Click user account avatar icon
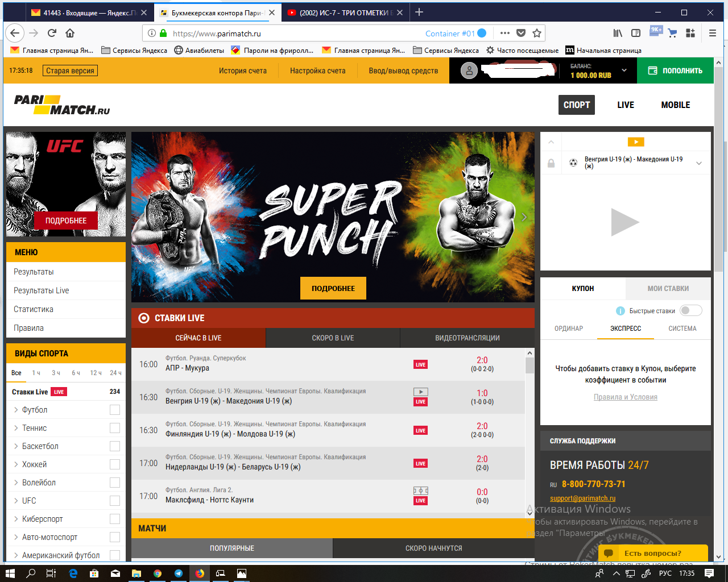 coord(469,70)
